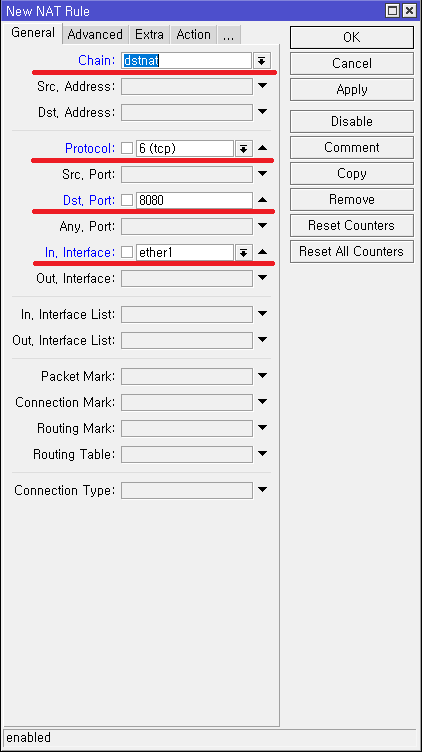Viewport: 422px width, 752px height.
Task: Expand the Out. Interface List field
Action: click(262, 340)
